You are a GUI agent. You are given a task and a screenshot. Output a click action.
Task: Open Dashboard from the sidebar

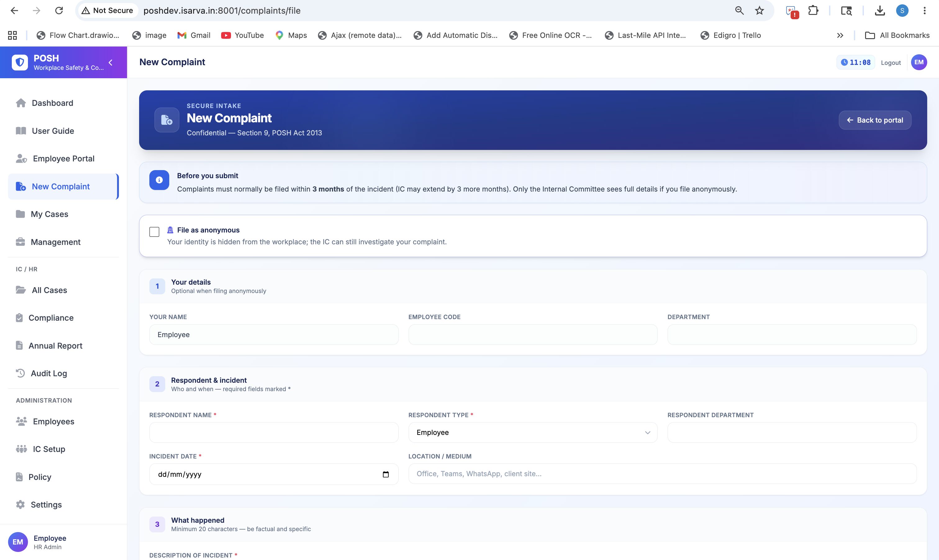[x=63, y=103]
